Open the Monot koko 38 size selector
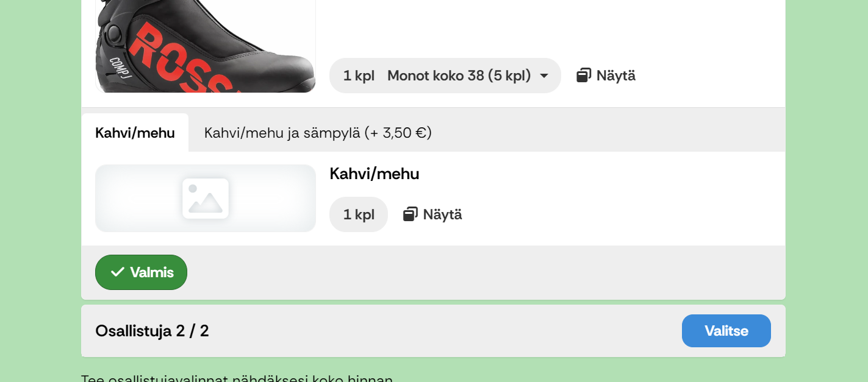868x382 pixels. click(459, 76)
